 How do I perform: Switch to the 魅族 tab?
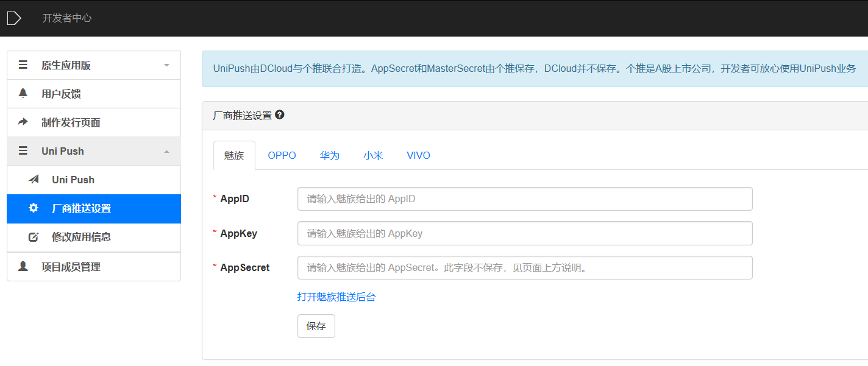point(234,155)
